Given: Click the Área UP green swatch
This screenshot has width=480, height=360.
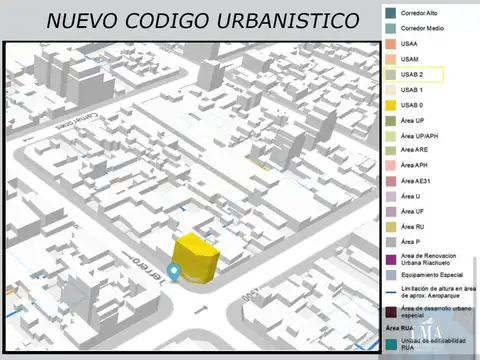Looking at the screenshot, I should pyautogui.click(x=391, y=121).
